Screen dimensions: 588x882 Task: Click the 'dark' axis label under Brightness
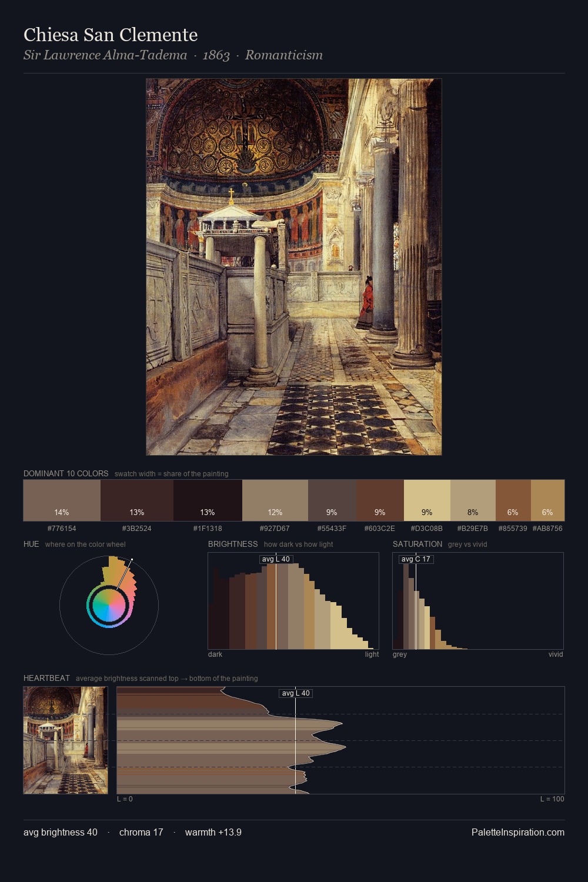(x=215, y=654)
